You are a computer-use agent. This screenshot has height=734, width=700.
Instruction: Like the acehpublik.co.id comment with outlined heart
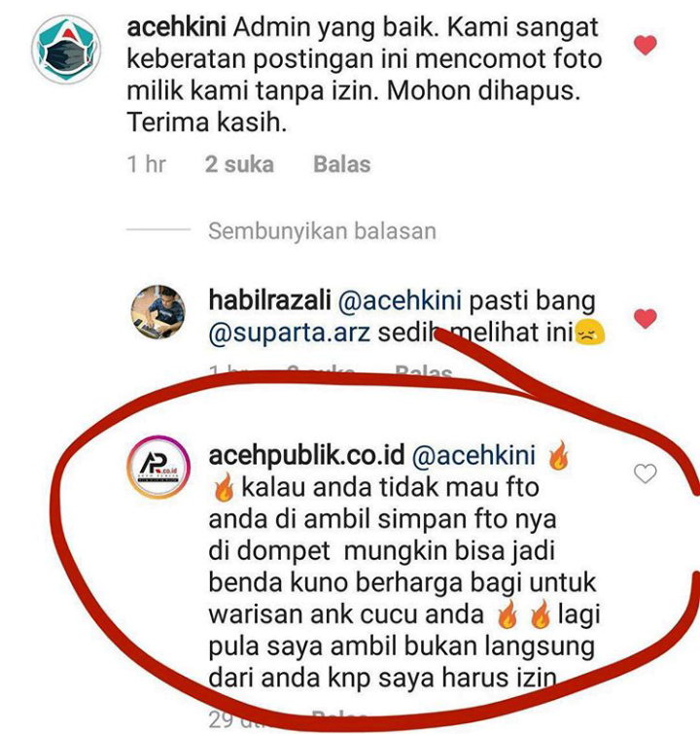pyautogui.click(x=646, y=473)
